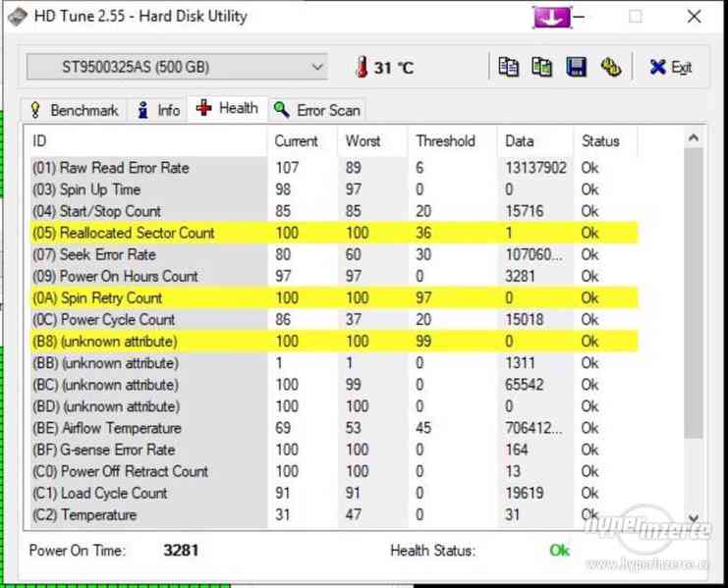The height and width of the screenshot is (588, 728).
Task: Click data value 15018
Action: pyautogui.click(x=525, y=319)
